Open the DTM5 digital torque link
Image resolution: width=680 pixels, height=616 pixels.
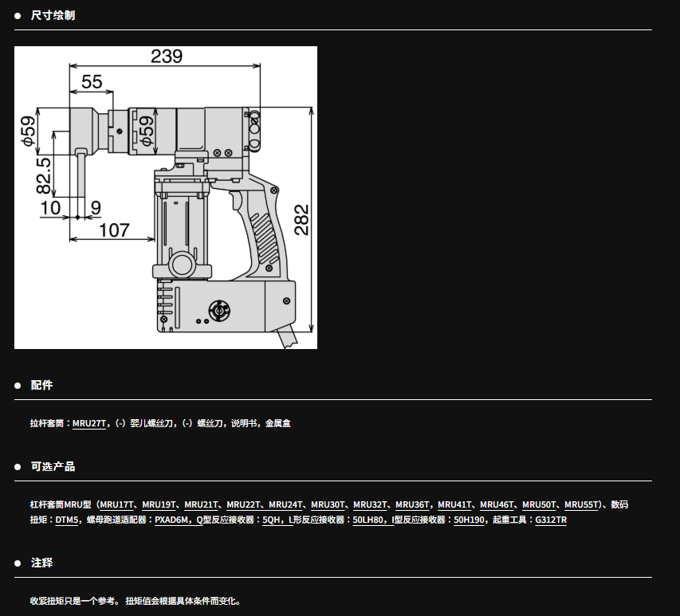pos(67,520)
